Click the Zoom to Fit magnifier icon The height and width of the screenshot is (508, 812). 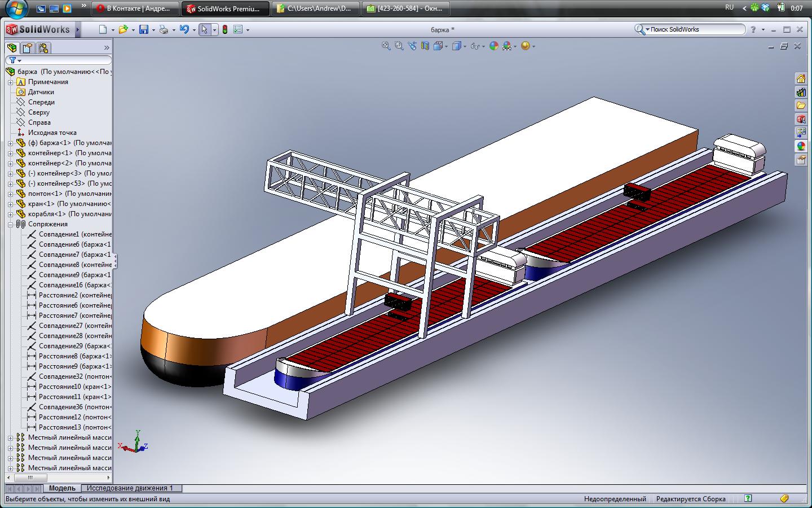[386, 46]
